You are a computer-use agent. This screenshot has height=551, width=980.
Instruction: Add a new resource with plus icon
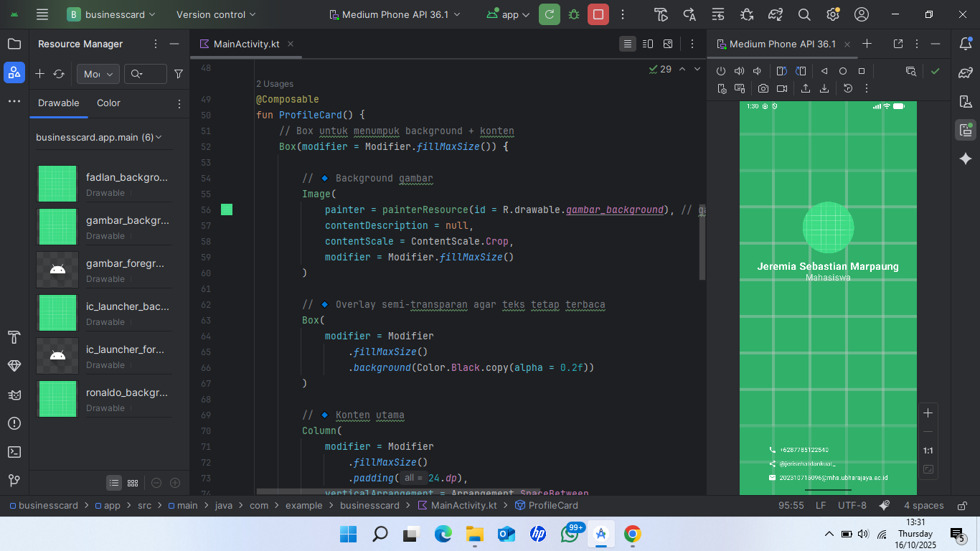[x=40, y=74]
